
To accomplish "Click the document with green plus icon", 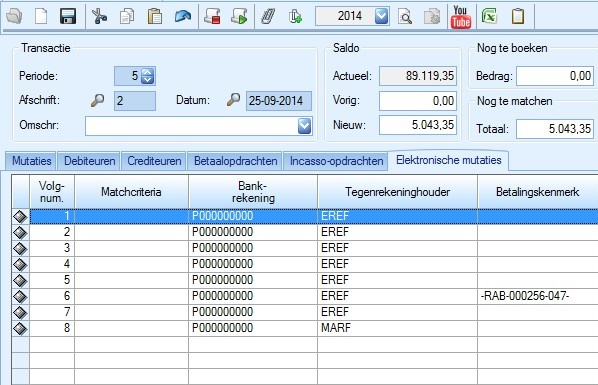I will coord(295,16).
